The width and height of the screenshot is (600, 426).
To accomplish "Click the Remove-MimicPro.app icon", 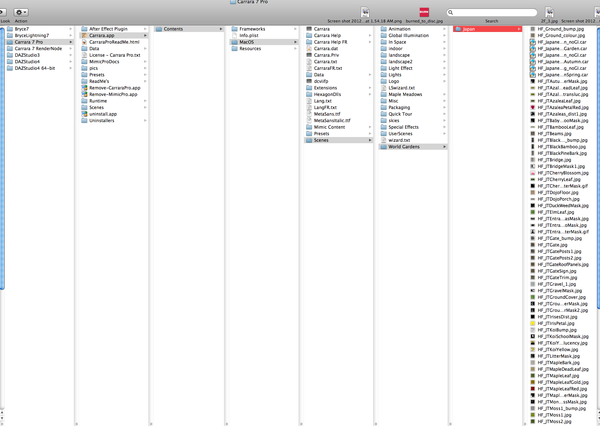I will click(85, 94).
